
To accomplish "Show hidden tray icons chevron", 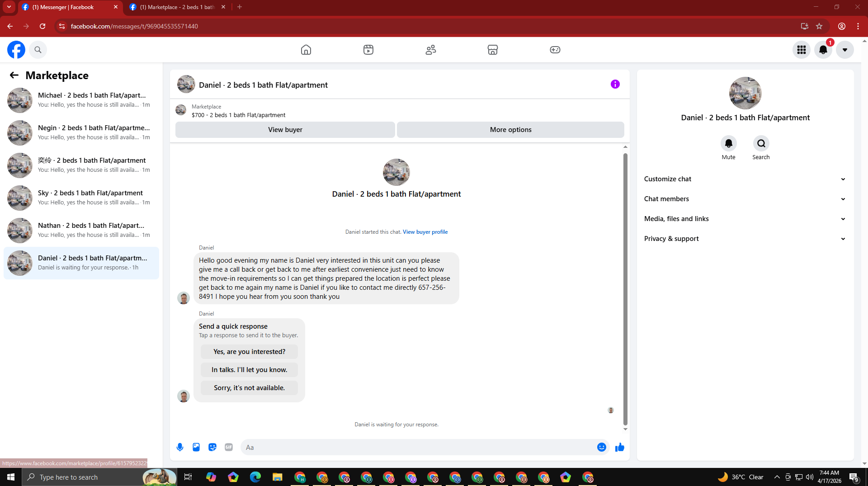I will (x=777, y=477).
